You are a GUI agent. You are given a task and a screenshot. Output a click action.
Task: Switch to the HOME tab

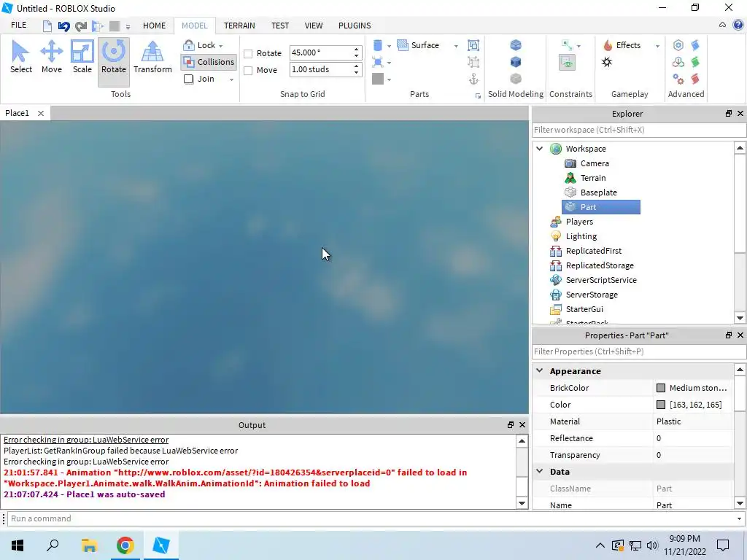[x=155, y=26]
